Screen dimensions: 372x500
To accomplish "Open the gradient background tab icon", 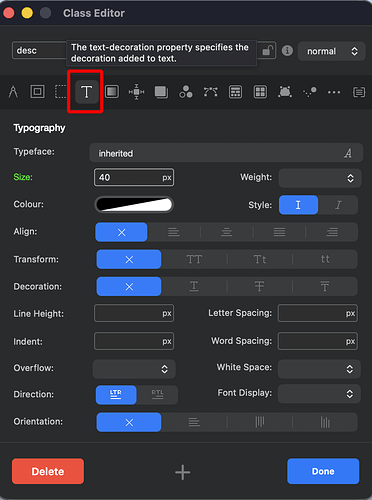I will click(x=112, y=92).
